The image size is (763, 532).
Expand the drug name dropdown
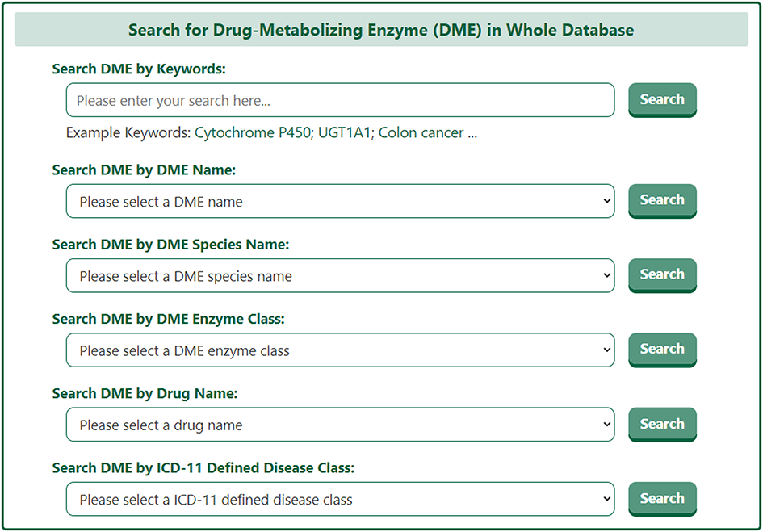(x=340, y=425)
